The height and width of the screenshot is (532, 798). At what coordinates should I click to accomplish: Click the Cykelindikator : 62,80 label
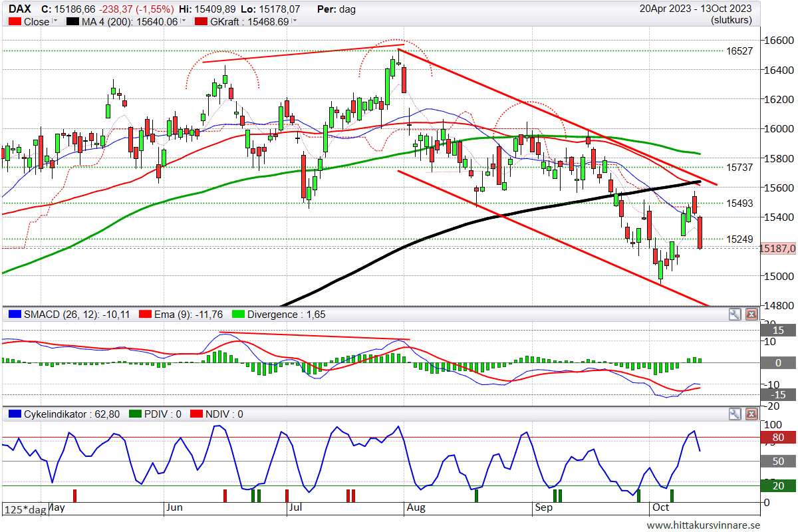coord(72,414)
